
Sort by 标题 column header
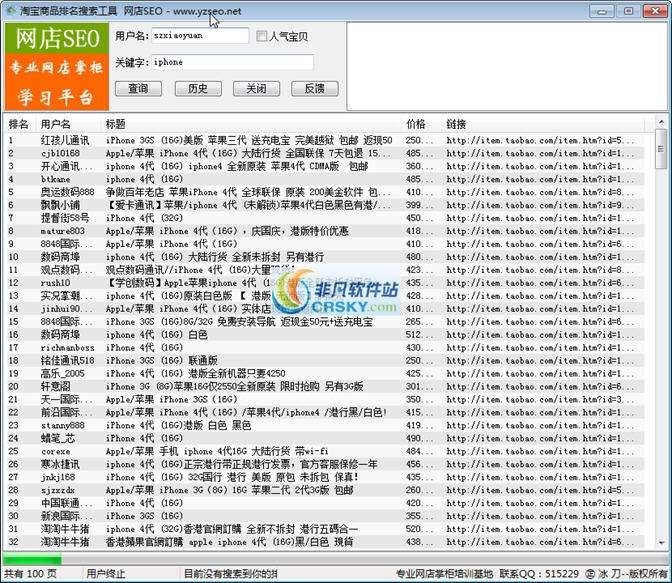coord(116,124)
